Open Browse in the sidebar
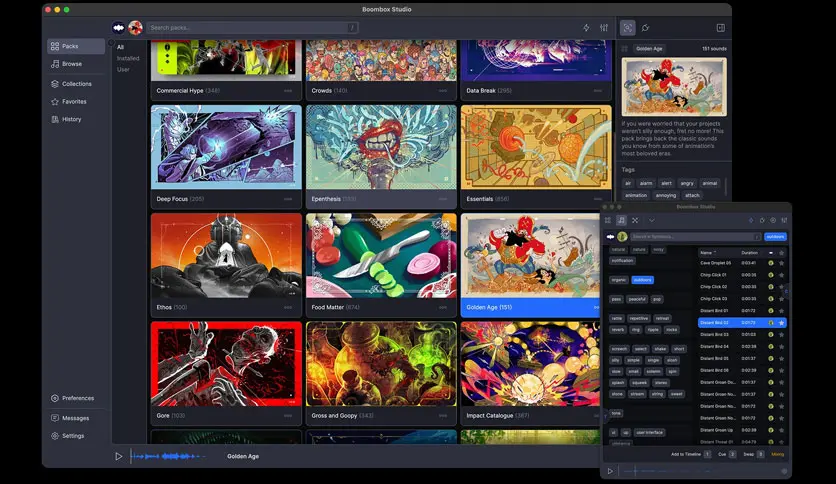 pos(67,64)
